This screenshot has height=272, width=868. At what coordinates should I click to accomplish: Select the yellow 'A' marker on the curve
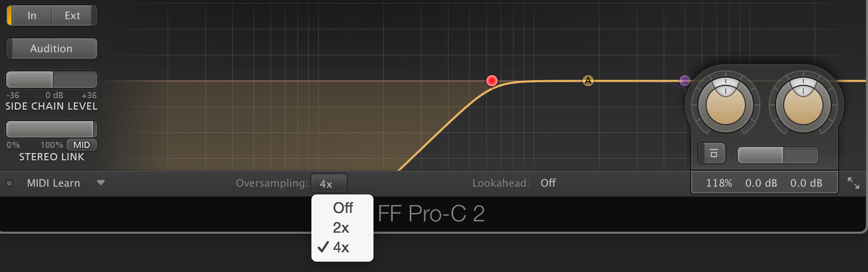[588, 81]
